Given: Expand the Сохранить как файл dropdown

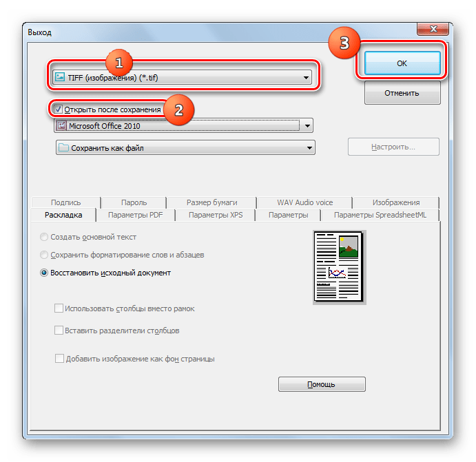Looking at the screenshot, I should [x=309, y=148].
